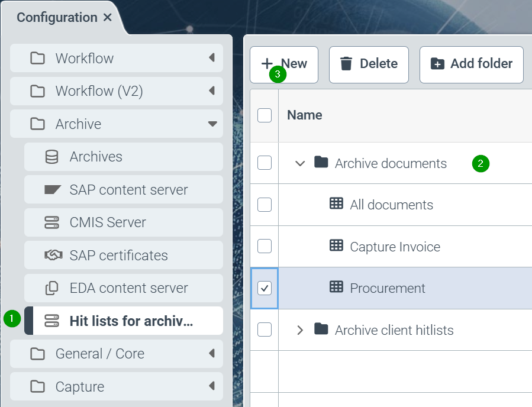
Task: Click the Name column header
Action: tap(305, 115)
